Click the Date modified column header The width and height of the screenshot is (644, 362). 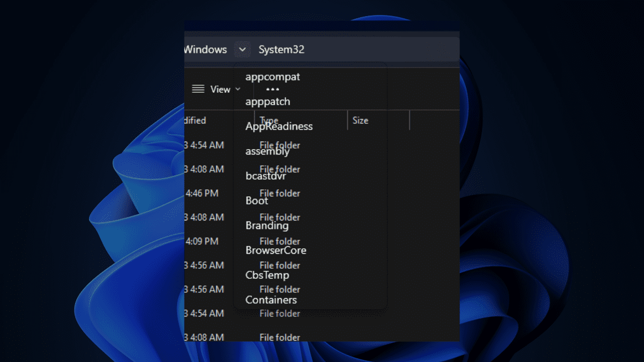click(195, 120)
